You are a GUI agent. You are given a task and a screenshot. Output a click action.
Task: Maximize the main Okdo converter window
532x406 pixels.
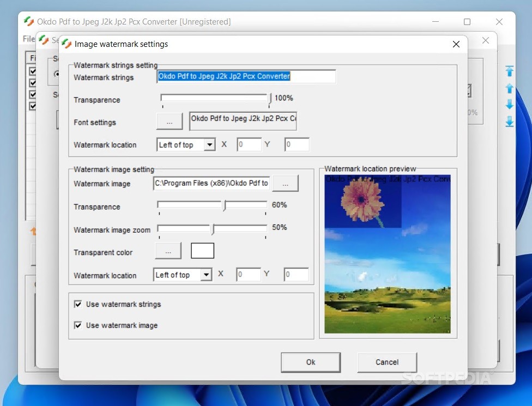point(467,22)
